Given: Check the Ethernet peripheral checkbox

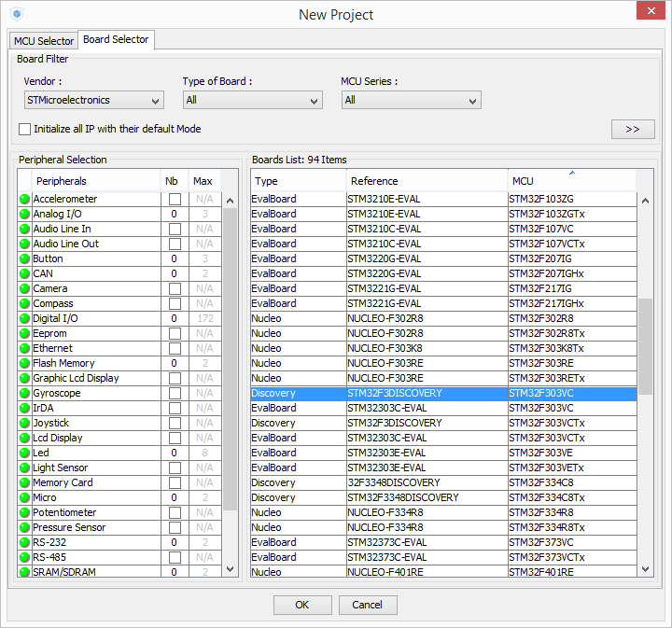Looking at the screenshot, I should [x=175, y=349].
